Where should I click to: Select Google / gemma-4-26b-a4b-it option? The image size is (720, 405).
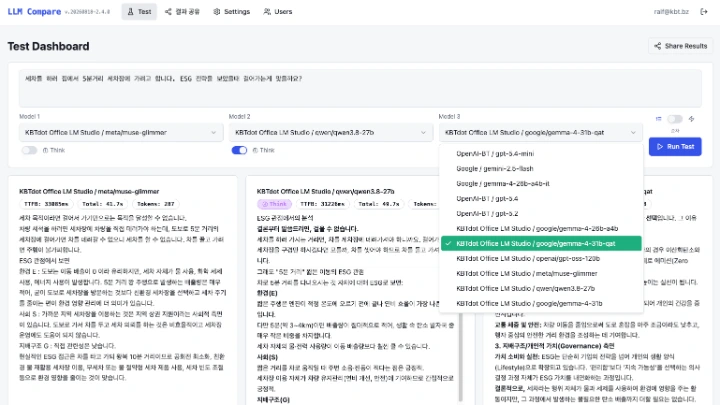(x=541, y=183)
